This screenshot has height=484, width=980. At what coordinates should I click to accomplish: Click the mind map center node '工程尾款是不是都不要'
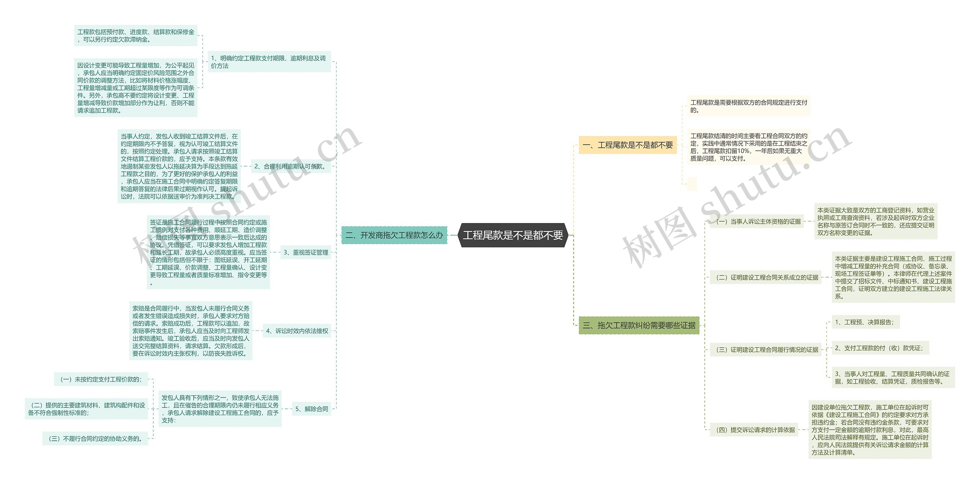(x=499, y=241)
